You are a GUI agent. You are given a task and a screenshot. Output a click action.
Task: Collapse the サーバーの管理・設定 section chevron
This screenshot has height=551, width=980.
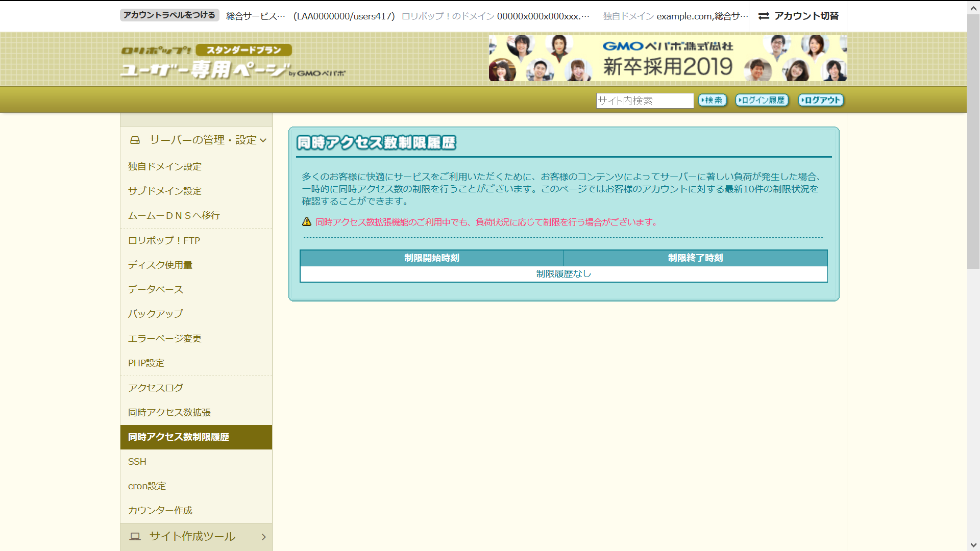point(263,140)
